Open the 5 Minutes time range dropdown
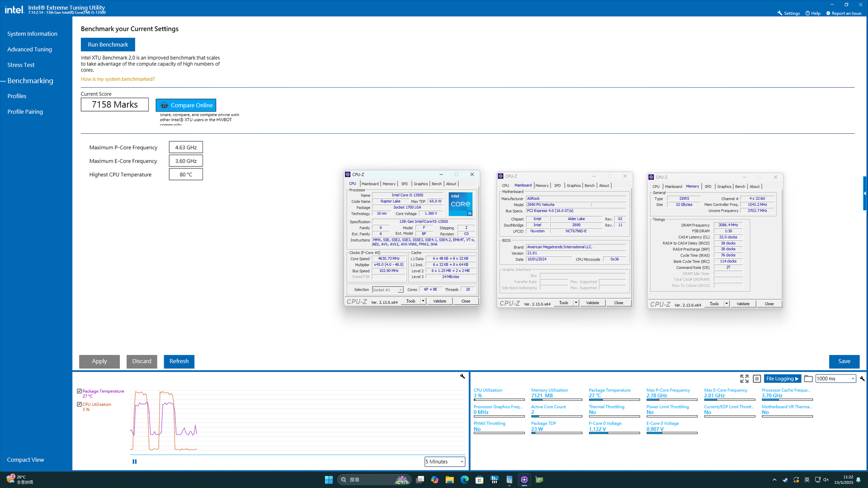Screen dimensions: 868x488 445,461
